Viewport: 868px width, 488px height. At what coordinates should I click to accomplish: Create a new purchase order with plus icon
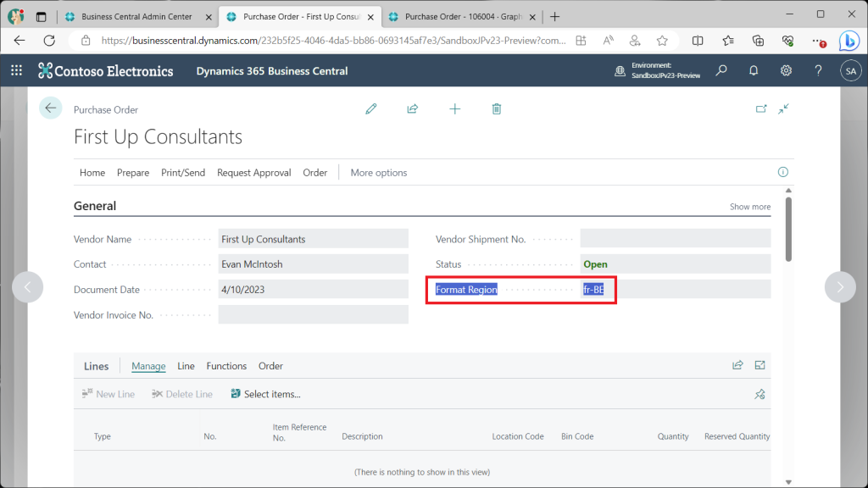(454, 109)
